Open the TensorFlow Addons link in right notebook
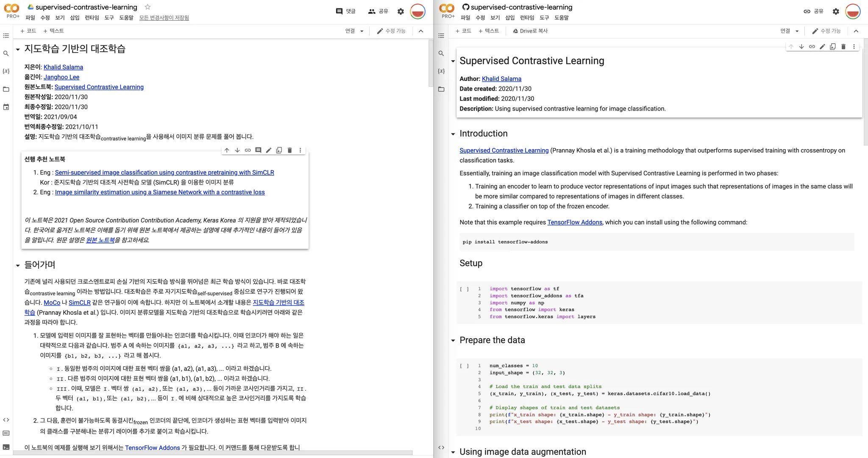868x458 pixels. pyautogui.click(x=574, y=222)
